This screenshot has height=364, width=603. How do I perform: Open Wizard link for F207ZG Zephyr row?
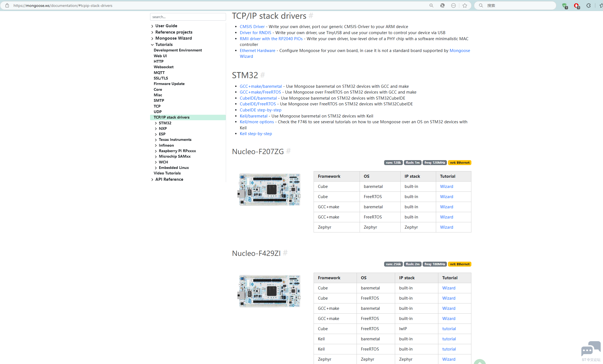click(447, 227)
